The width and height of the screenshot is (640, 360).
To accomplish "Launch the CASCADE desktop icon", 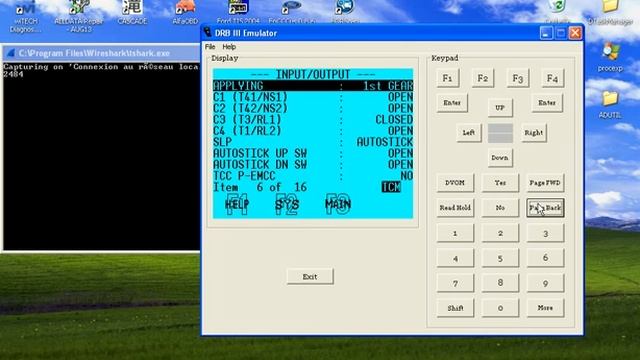I will coord(132,12).
